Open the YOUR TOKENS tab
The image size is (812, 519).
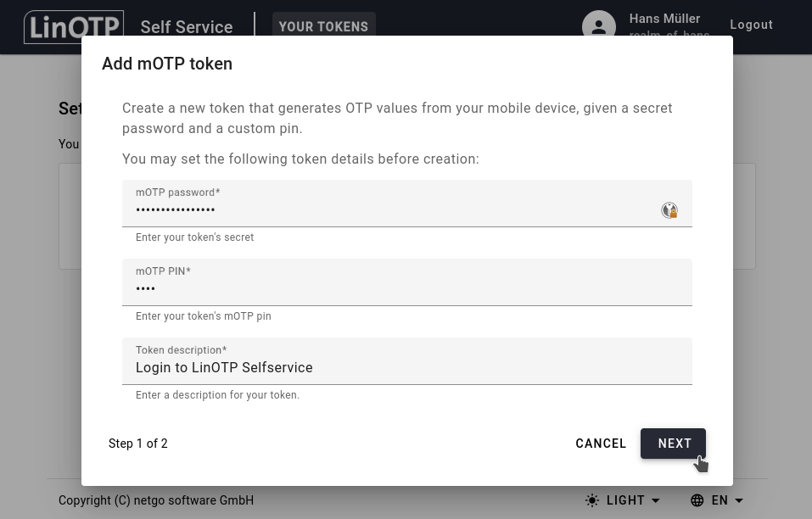[323, 26]
